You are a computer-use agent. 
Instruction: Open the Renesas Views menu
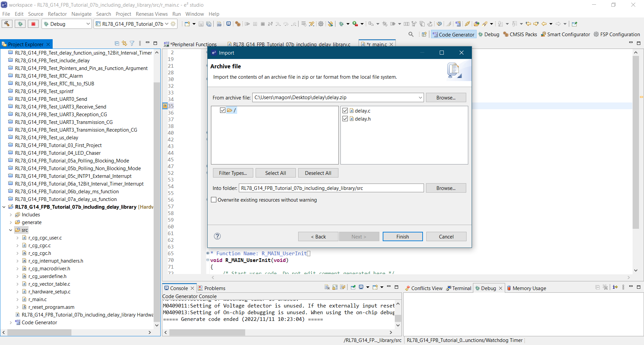click(152, 14)
